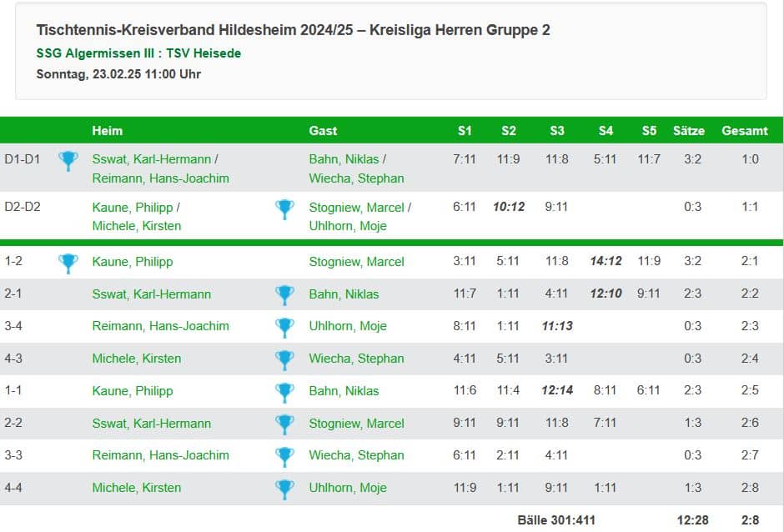
Task: Click the trophy icon in match row 4-3
Action: pos(284,360)
